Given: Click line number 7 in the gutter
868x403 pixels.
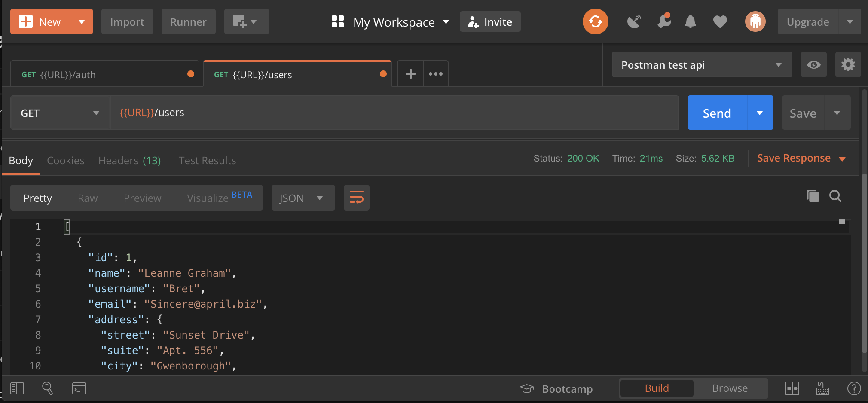Looking at the screenshot, I should pos(38,320).
